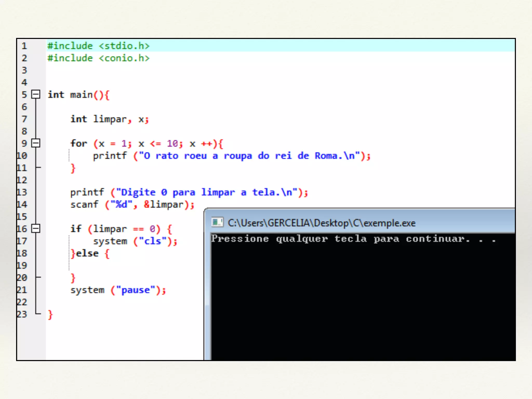Collapse the if block fold marker
The height and width of the screenshot is (399, 532).
[36, 229]
